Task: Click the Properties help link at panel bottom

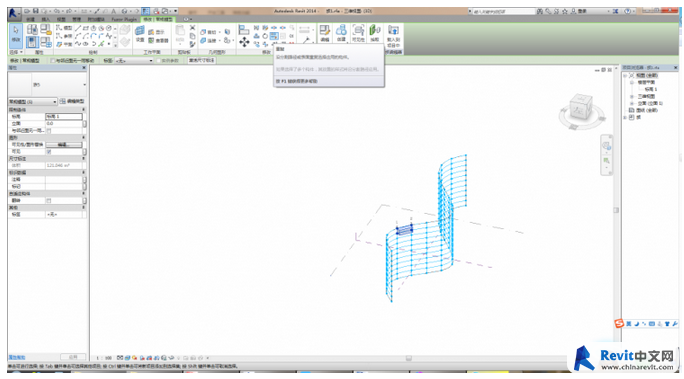Action: pyautogui.click(x=17, y=357)
